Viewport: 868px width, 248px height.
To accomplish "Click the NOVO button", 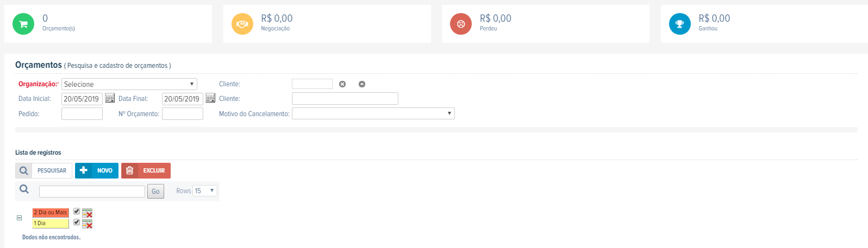I will coord(97,170).
